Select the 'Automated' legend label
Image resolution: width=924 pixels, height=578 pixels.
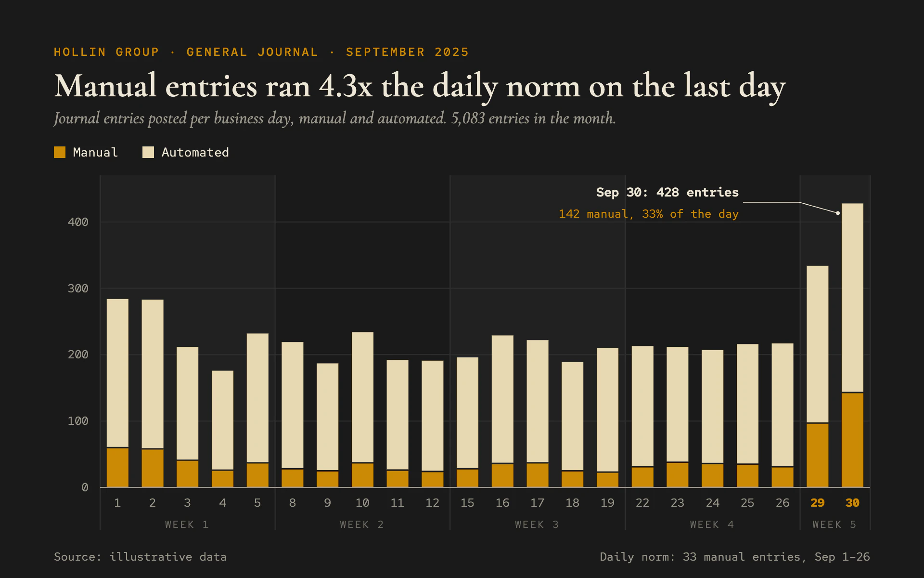(x=195, y=152)
